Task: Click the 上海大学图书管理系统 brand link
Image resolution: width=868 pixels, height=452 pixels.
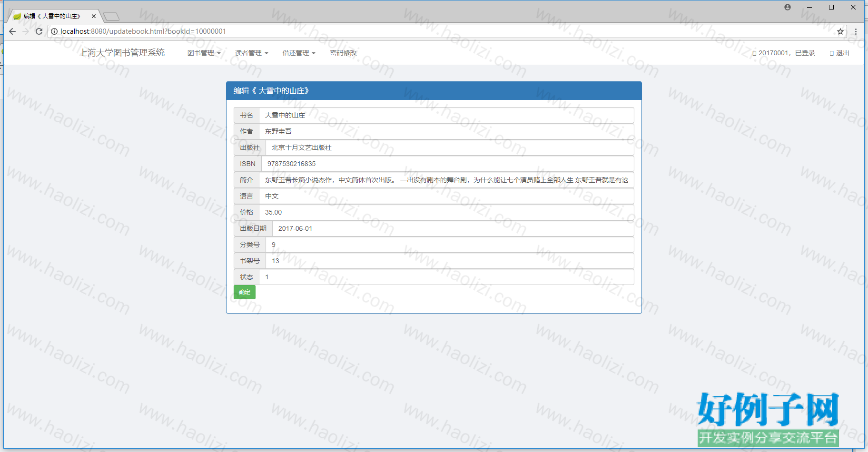Action: [122, 52]
